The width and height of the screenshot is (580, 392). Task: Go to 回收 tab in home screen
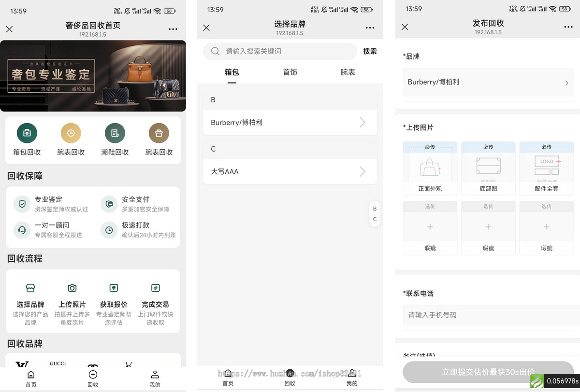[93, 379]
